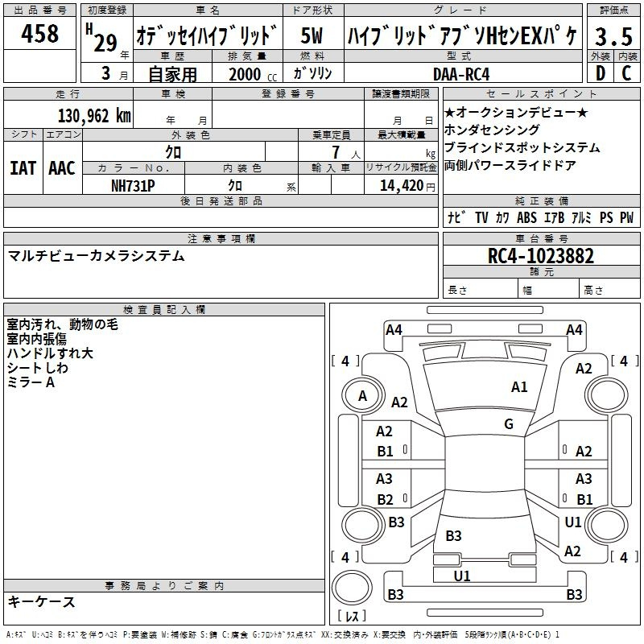Click U1 mark on the rear bumper
The height and width of the screenshot is (644, 644).
tap(461, 576)
